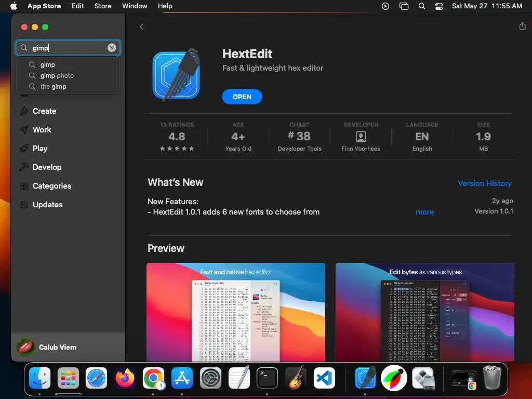
Task: Open the Trash in the Dock
Action: (492, 377)
